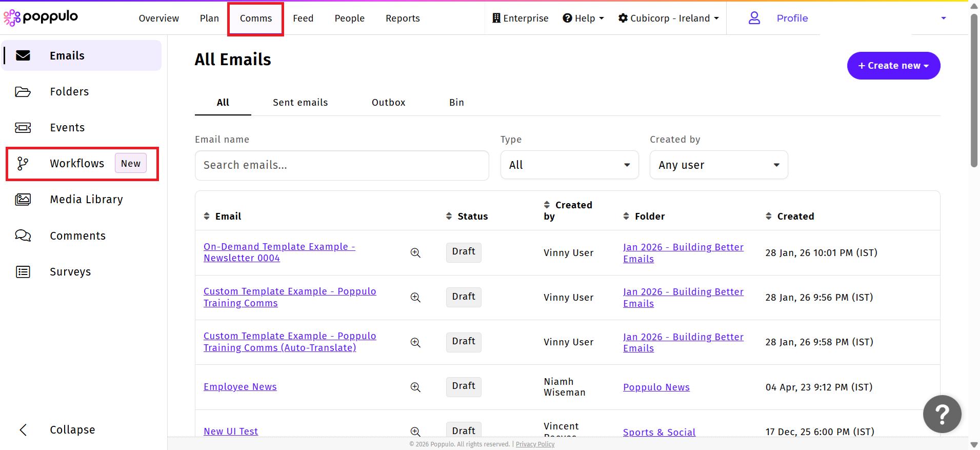Click the Media Library image icon
The width and height of the screenshot is (980, 450).
click(x=23, y=200)
